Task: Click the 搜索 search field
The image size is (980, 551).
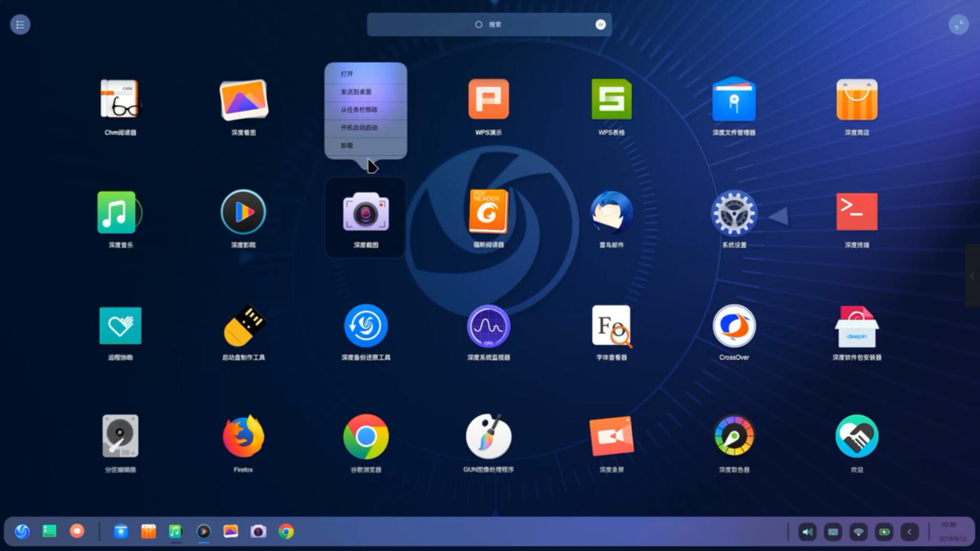Action: click(488, 24)
